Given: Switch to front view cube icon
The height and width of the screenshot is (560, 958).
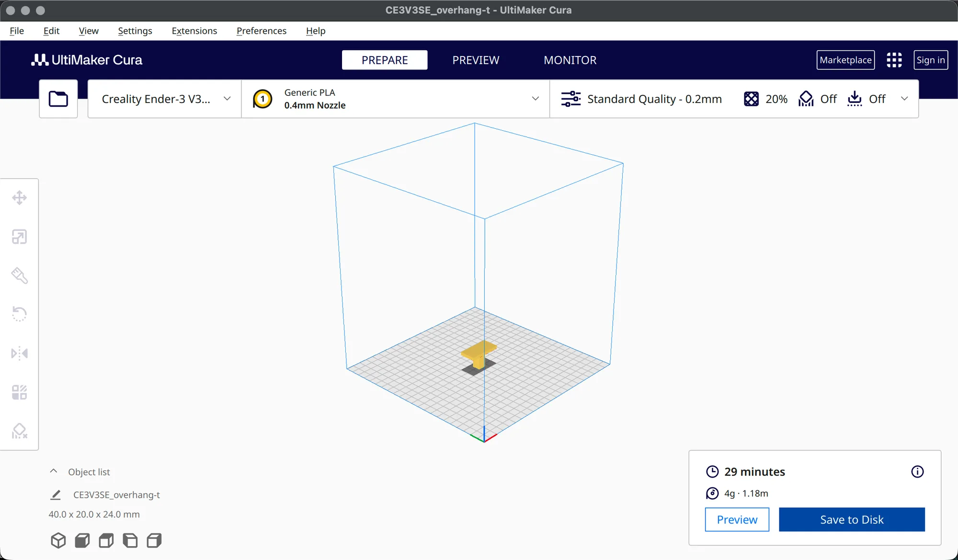Looking at the screenshot, I should [82, 540].
